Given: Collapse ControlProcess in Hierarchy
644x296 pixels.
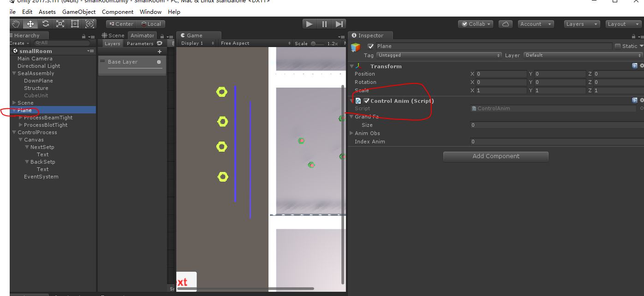Looking at the screenshot, I should pos(14,132).
